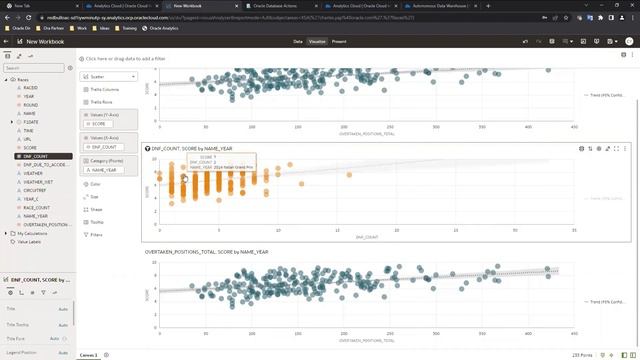
Task: Add a new canvas with plus icon
Action: point(106,355)
